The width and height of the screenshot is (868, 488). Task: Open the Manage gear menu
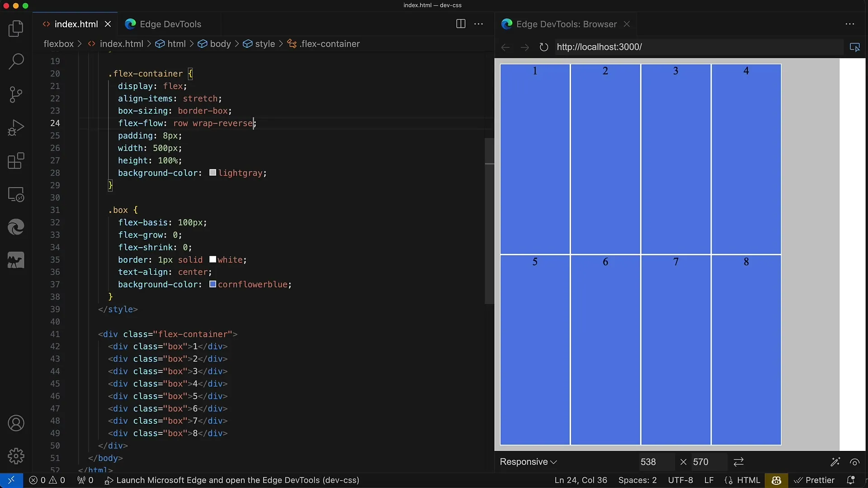16,456
